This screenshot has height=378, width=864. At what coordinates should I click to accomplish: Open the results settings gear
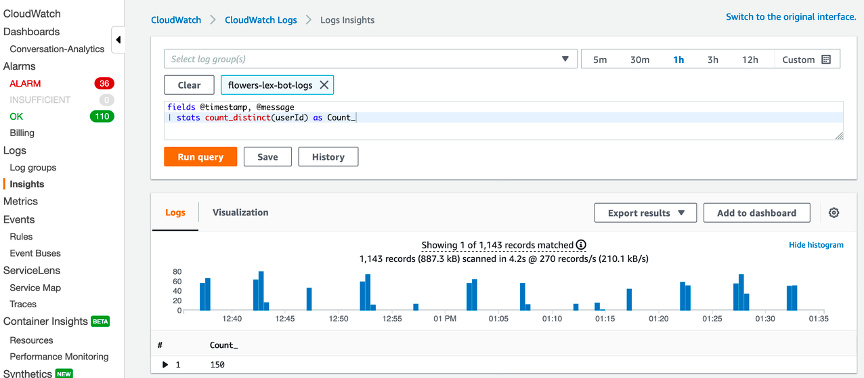(834, 213)
